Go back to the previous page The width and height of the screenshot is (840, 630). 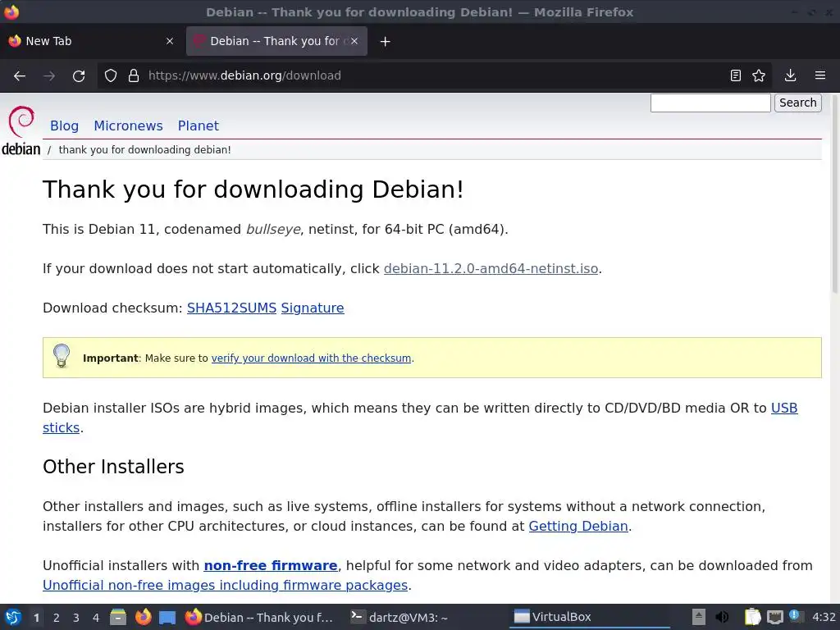[x=20, y=75]
